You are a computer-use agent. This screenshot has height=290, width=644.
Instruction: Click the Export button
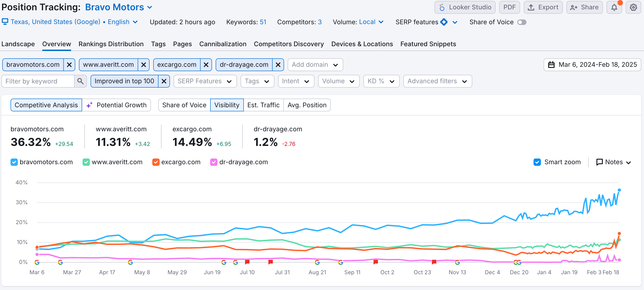(x=543, y=7)
